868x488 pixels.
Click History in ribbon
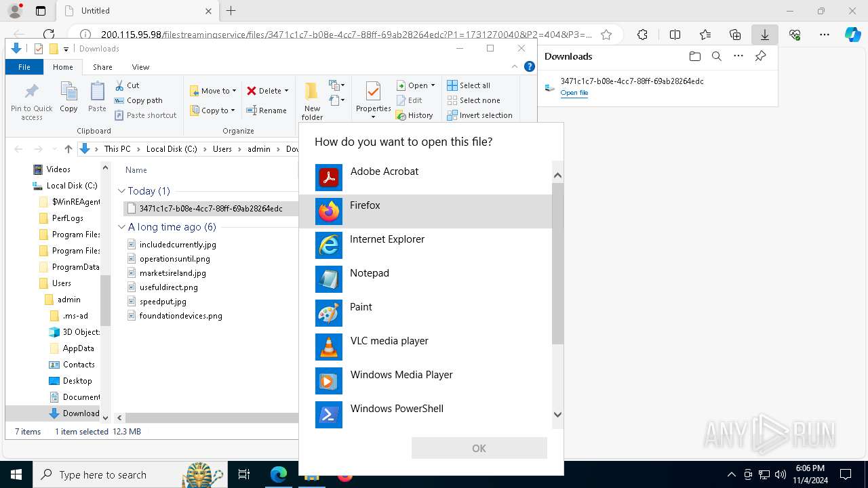coord(414,115)
